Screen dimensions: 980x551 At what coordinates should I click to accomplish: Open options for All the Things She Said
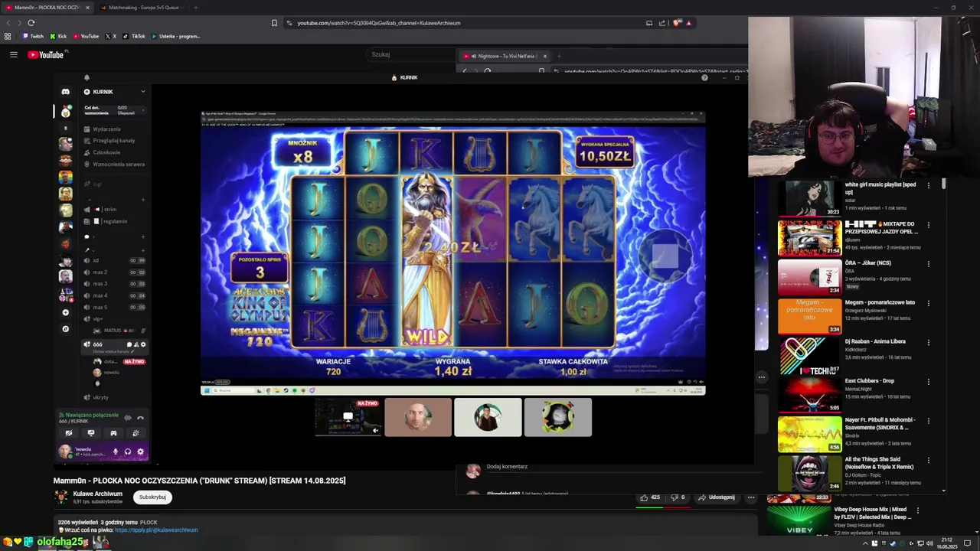(x=929, y=461)
